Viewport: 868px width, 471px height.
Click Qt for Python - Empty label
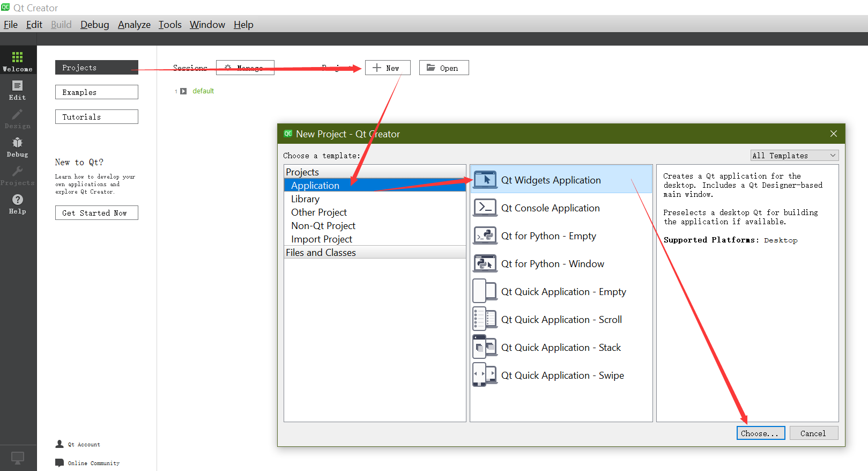click(548, 236)
